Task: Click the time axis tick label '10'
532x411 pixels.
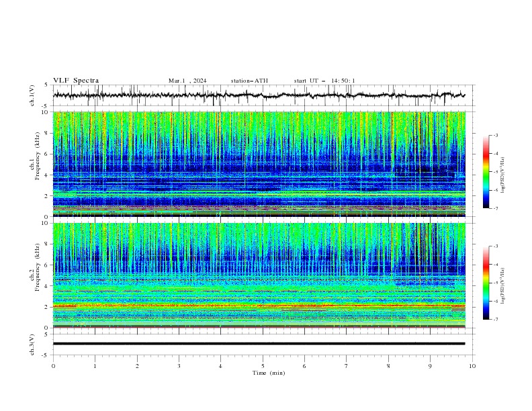Action: pos(472,366)
